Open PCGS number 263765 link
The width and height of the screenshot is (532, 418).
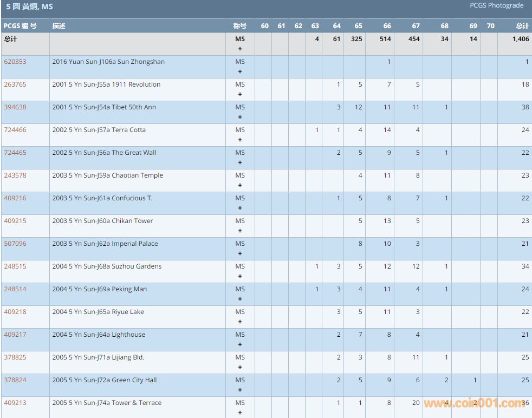click(x=15, y=84)
